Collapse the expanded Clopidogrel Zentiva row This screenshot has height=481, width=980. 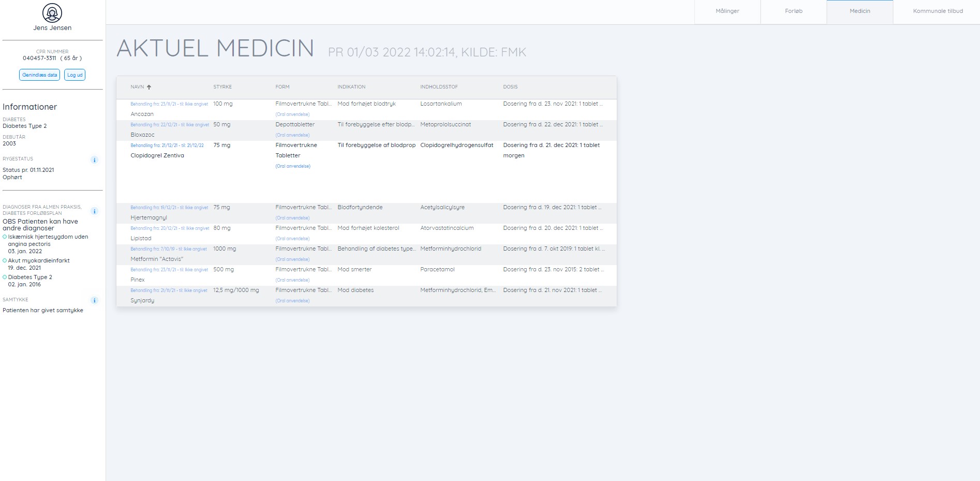click(157, 155)
